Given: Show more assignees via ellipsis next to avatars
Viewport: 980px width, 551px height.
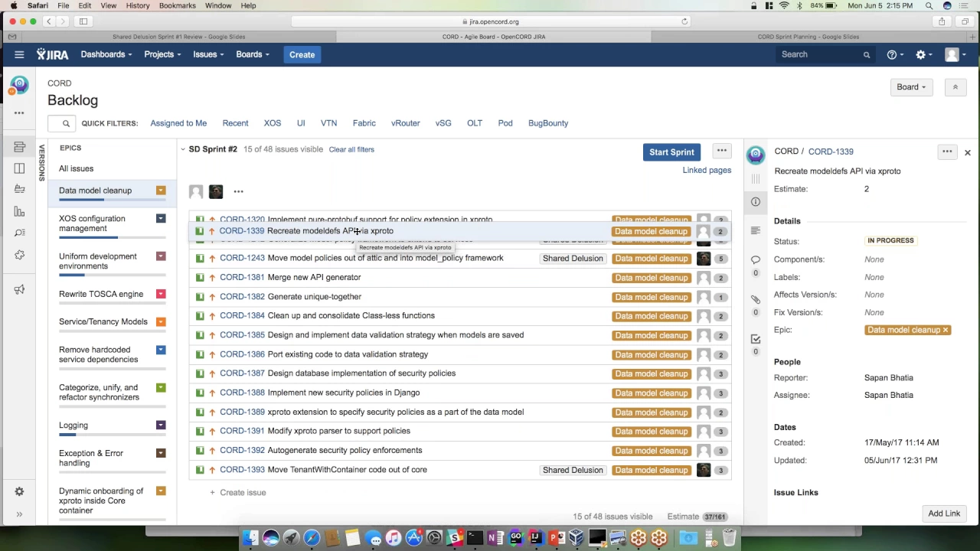Looking at the screenshot, I should pos(238,192).
